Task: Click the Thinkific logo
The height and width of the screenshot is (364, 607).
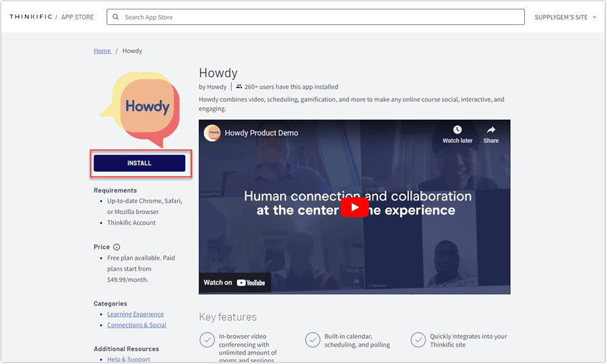Action: point(31,17)
